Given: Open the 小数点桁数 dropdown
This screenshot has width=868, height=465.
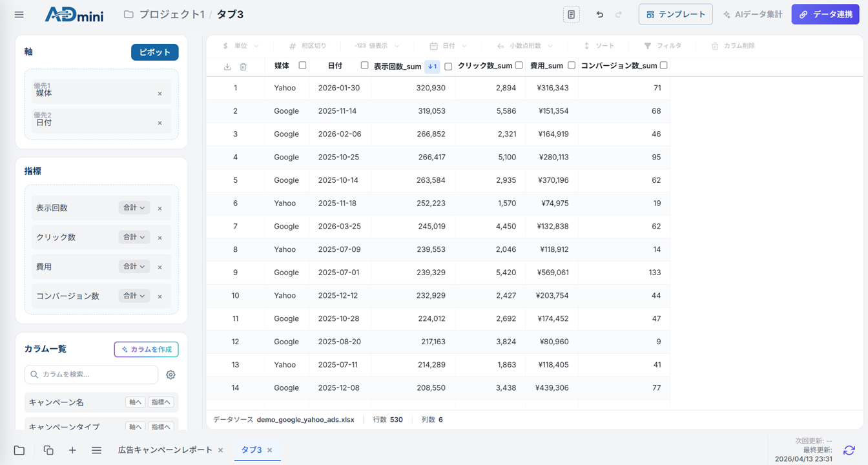Looking at the screenshot, I should (x=525, y=46).
